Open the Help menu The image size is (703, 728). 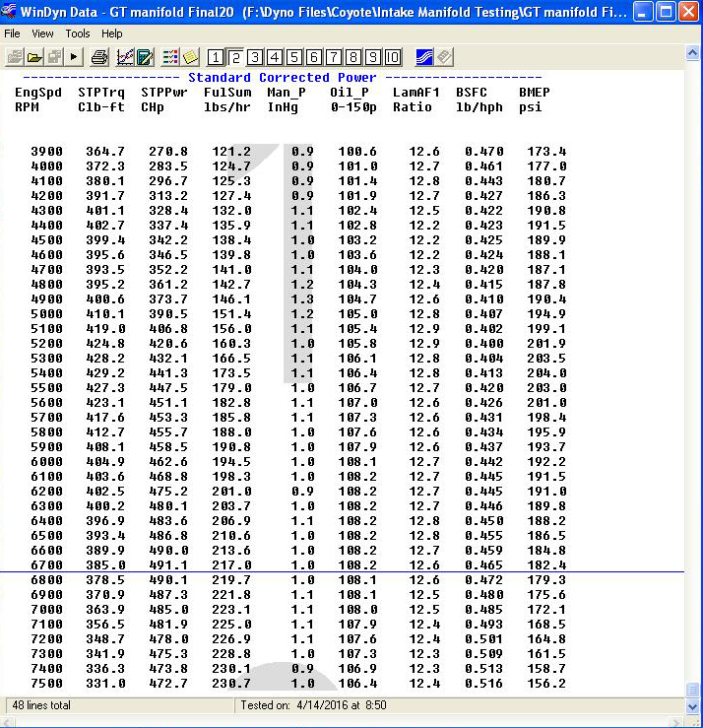112,33
